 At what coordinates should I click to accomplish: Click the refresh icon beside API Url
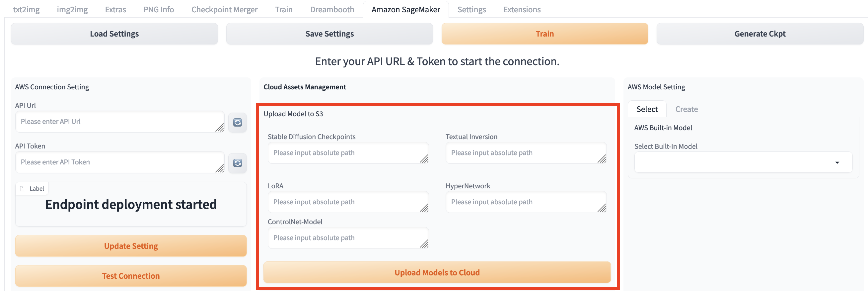238,122
